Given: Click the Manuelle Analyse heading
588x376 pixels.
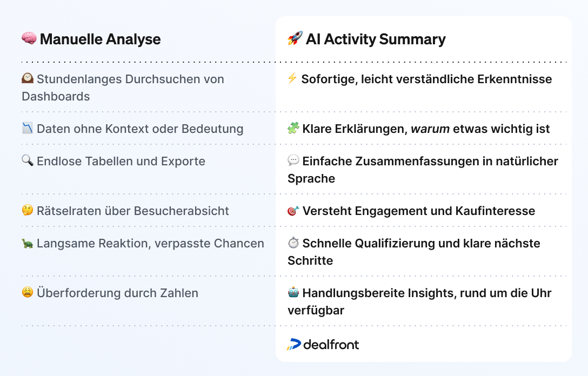Looking at the screenshot, I should click(x=100, y=39).
